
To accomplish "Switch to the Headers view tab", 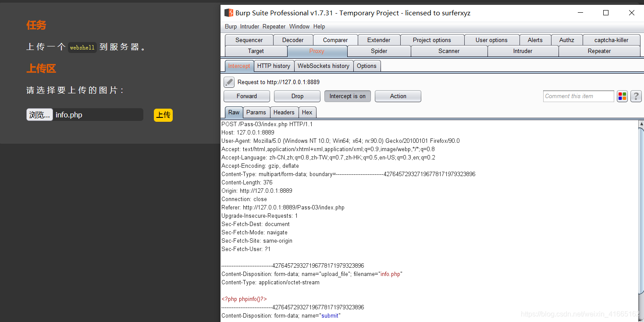I will pyautogui.click(x=284, y=112).
